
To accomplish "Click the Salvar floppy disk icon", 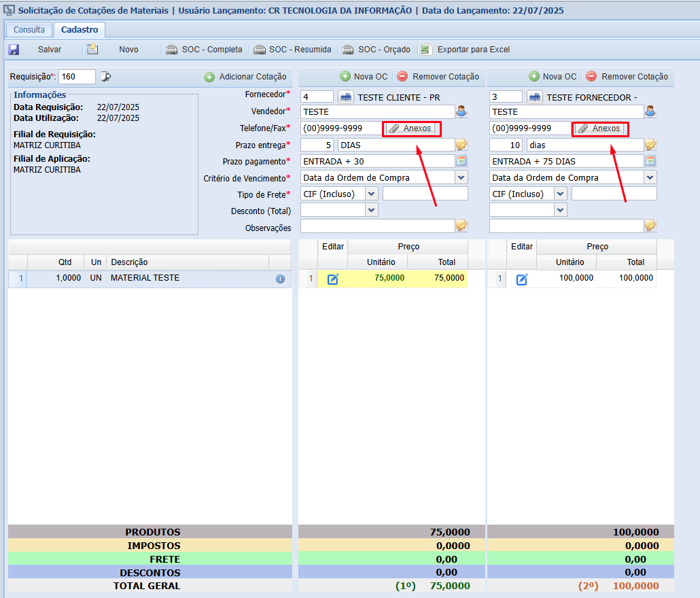I will point(14,50).
